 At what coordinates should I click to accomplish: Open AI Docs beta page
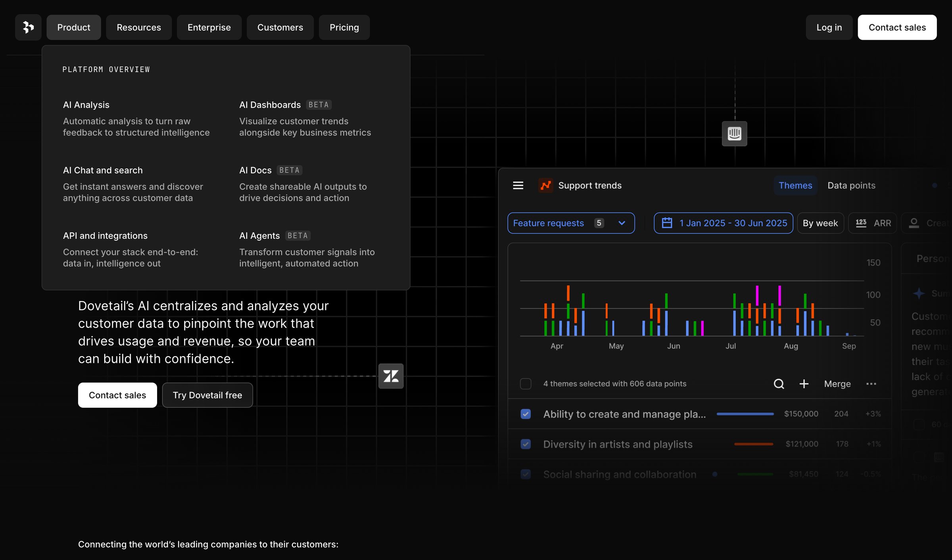tap(303, 184)
